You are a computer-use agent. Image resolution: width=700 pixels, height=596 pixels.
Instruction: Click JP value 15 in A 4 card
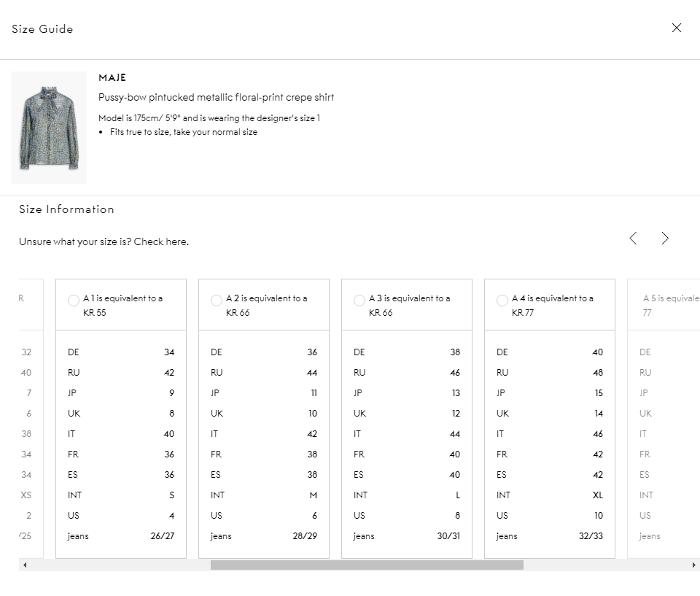599,392
